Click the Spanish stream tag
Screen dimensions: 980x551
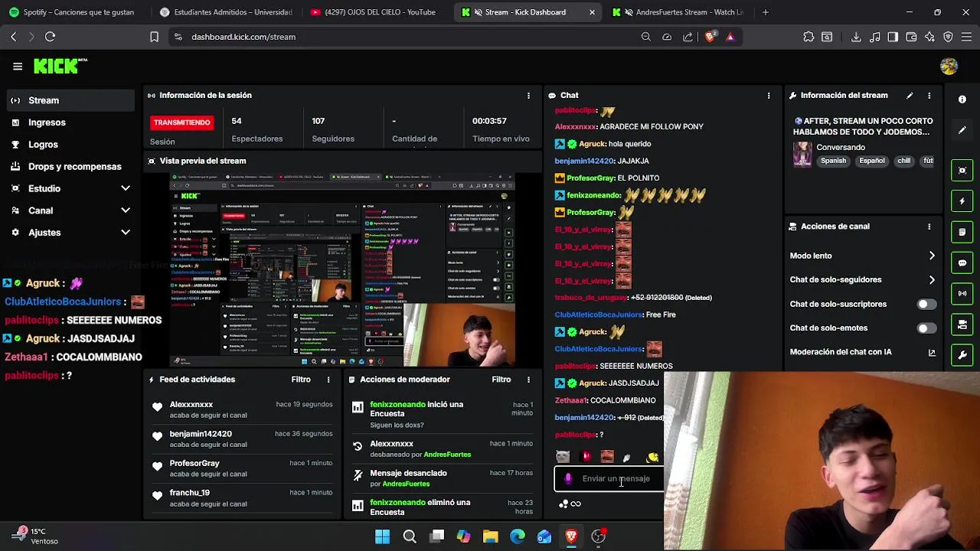coord(833,161)
